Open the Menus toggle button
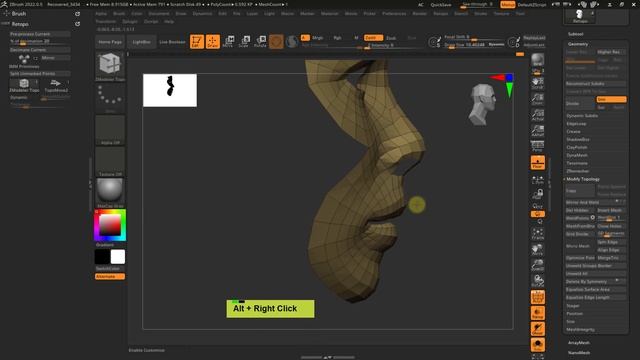 pyautogui.click(x=507, y=4)
